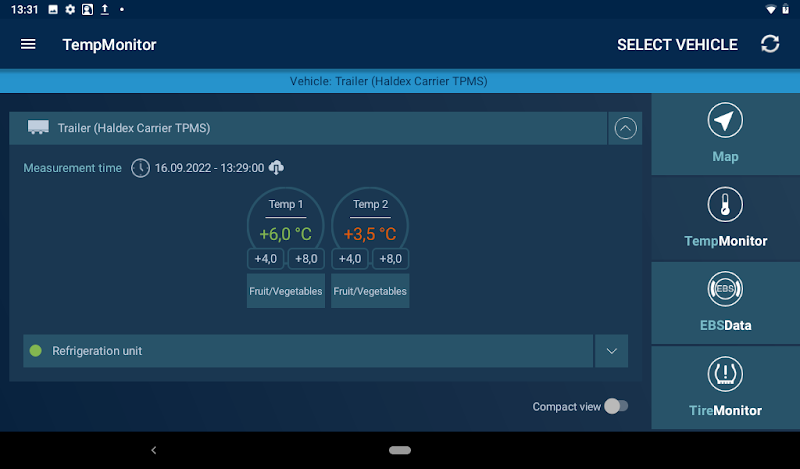Image resolution: width=800 pixels, height=469 pixels.
Task: Click the upload arrow icon in status bar
Action: point(105,9)
